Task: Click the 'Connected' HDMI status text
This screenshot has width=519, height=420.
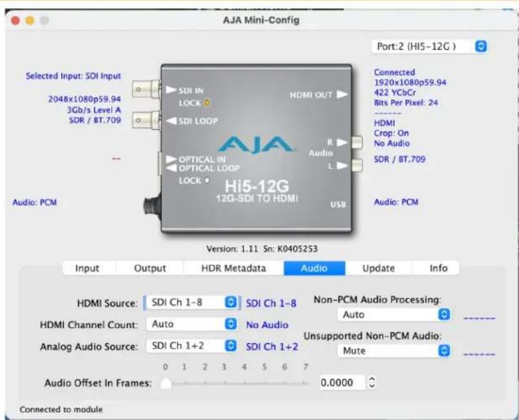Action: pos(394,72)
